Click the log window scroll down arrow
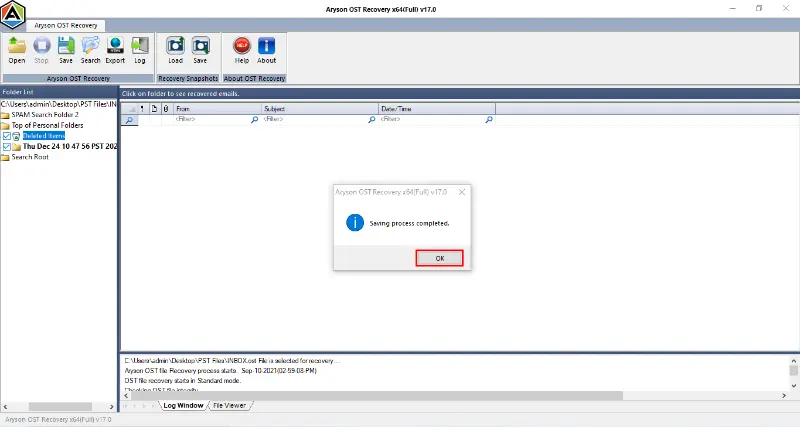Image resolution: width=800 pixels, height=427 pixels. point(793,386)
